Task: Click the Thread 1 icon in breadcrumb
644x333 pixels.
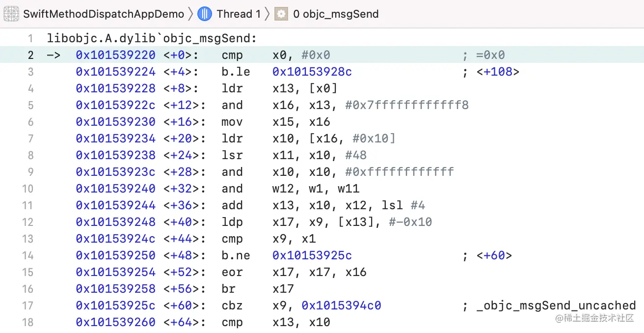Action: pos(205,14)
